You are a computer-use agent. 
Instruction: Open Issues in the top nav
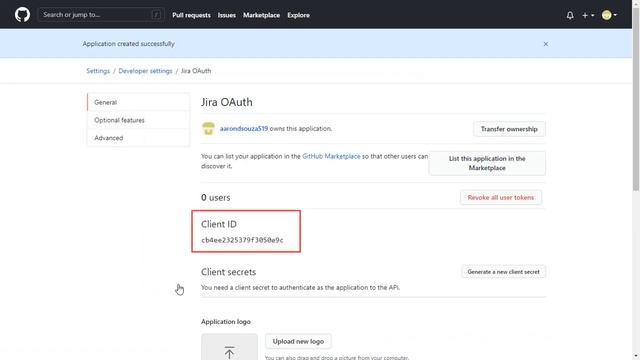227,15
